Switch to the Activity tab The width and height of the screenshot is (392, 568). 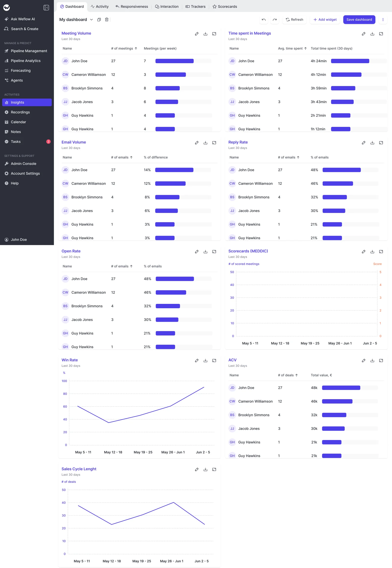[99, 7]
